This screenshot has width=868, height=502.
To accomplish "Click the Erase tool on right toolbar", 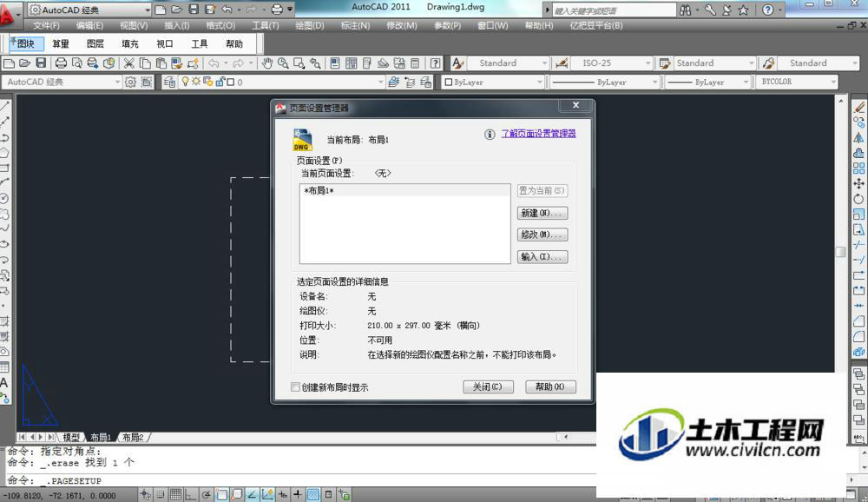I will (x=859, y=107).
